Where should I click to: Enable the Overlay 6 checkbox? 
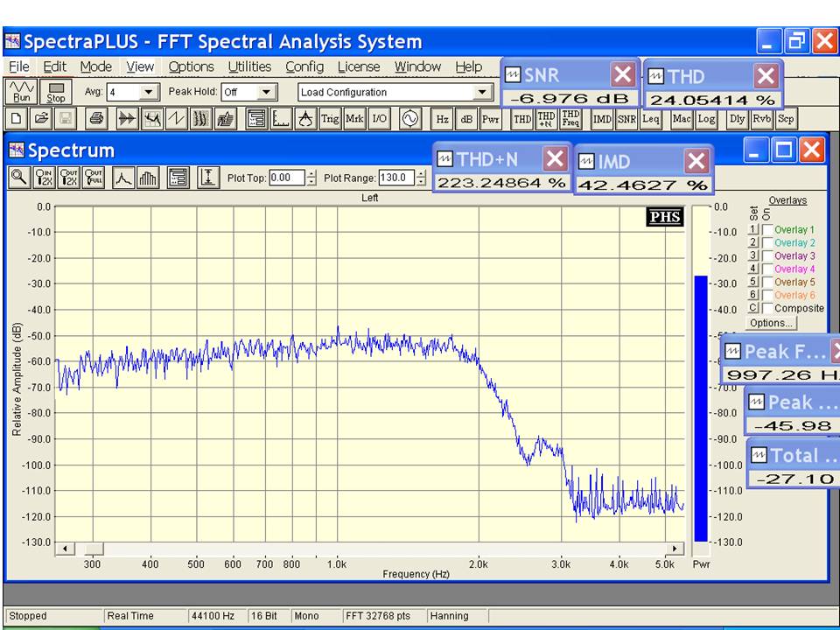(x=767, y=295)
